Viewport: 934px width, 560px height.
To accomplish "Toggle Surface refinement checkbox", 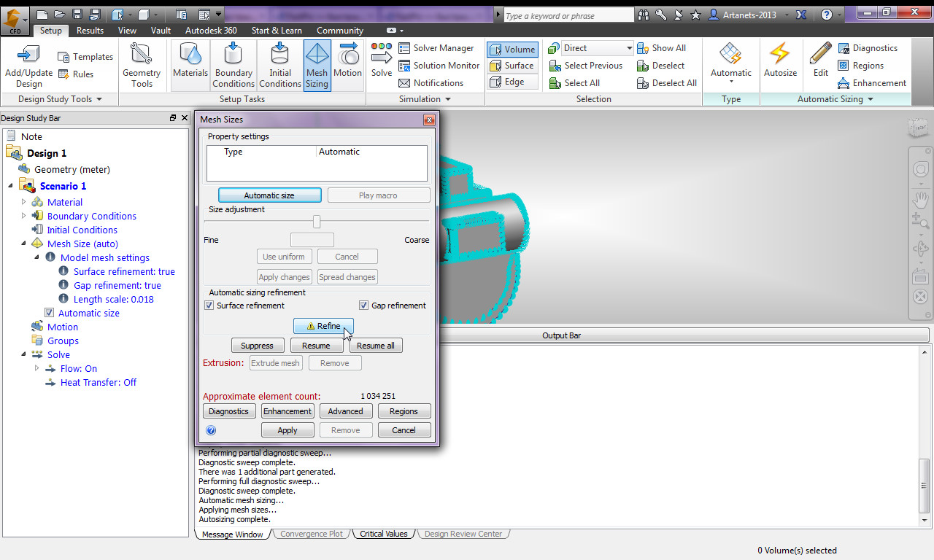I will point(209,306).
